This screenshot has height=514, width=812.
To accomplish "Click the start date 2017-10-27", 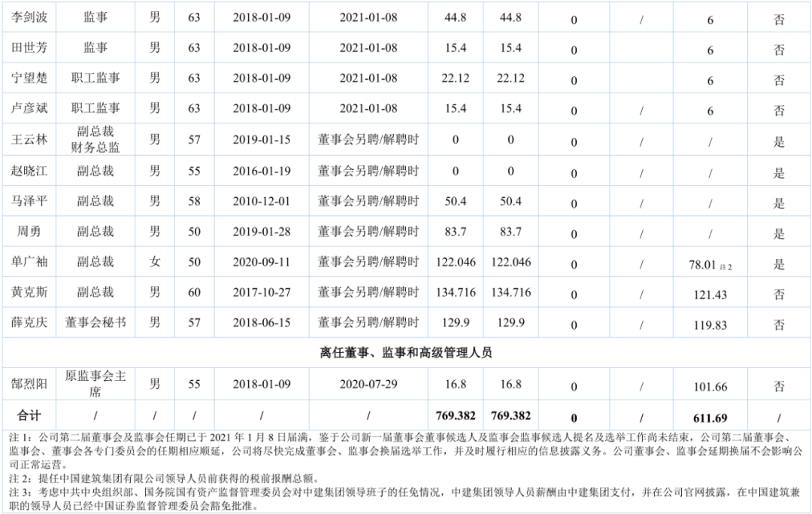I will point(262,292).
